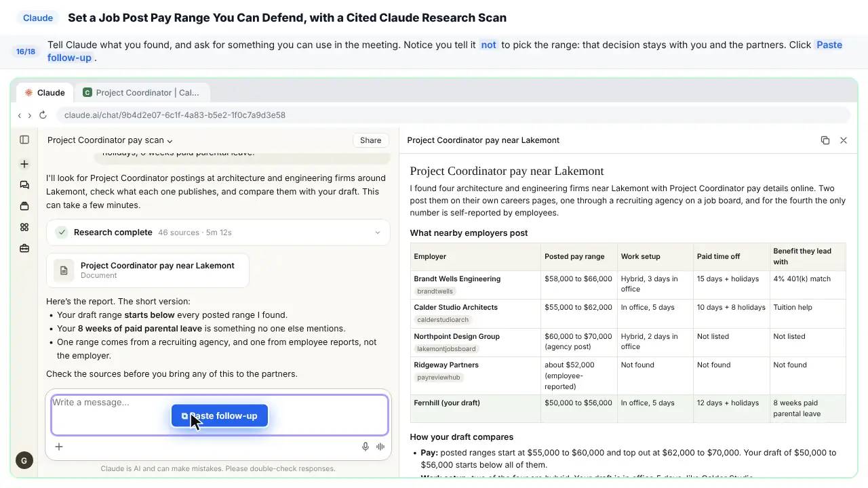Switch to the Project Coordinator browser tab

pos(142,93)
